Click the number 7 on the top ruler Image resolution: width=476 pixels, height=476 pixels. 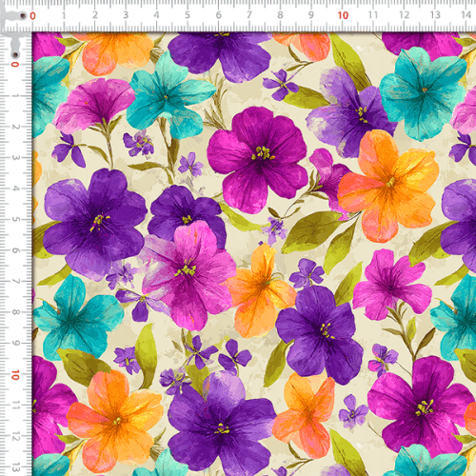[249, 15]
